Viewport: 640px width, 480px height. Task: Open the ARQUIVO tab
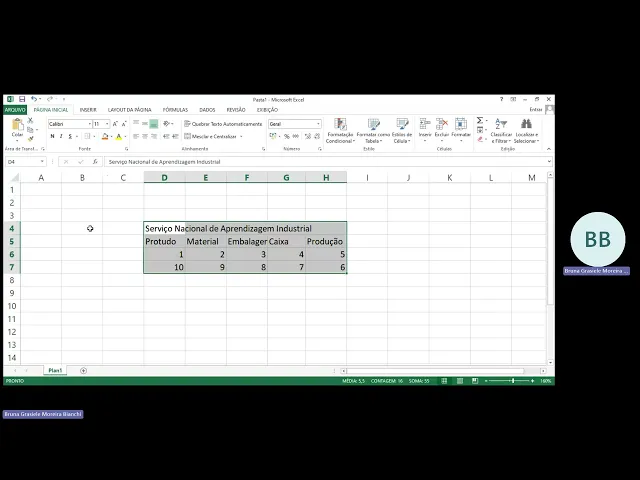pyautogui.click(x=15, y=110)
